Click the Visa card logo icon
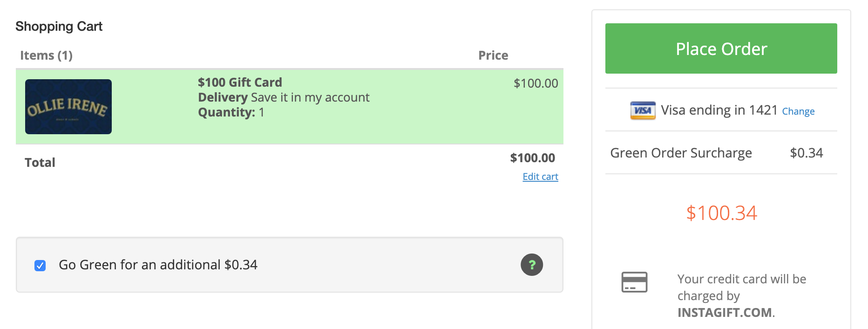This screenshot has height=329, width=868. [x=643, y=110]
